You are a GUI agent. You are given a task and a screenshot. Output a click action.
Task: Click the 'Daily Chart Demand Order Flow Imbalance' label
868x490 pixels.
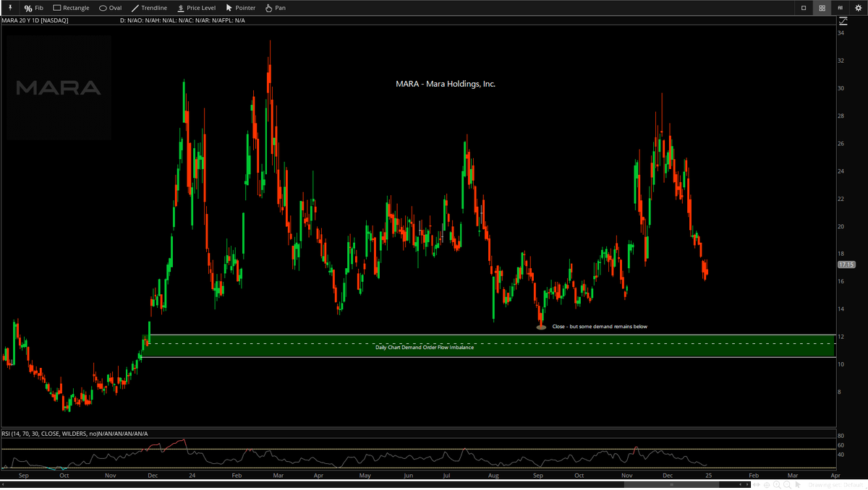tap(425, 348)
